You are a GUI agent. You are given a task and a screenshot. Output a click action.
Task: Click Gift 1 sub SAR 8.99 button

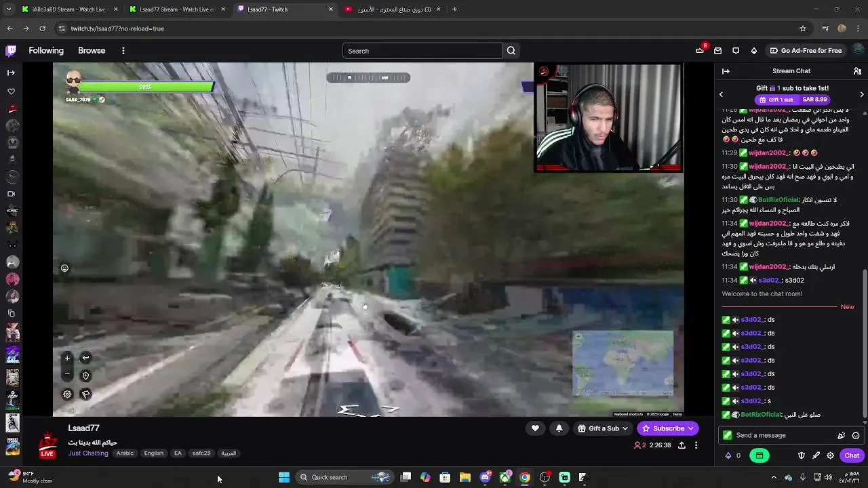click(x=793, y=100)
